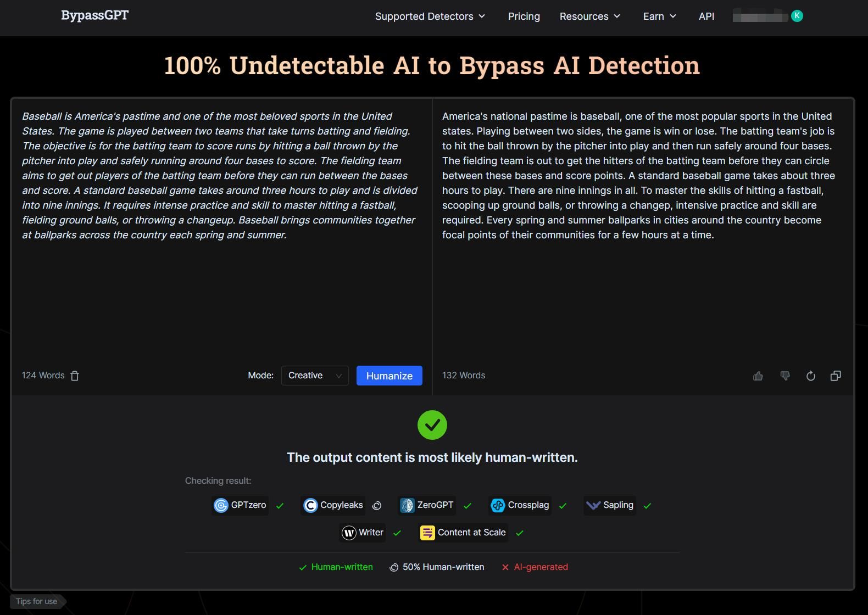Click the thumbs up icon for output

point(758,376)
